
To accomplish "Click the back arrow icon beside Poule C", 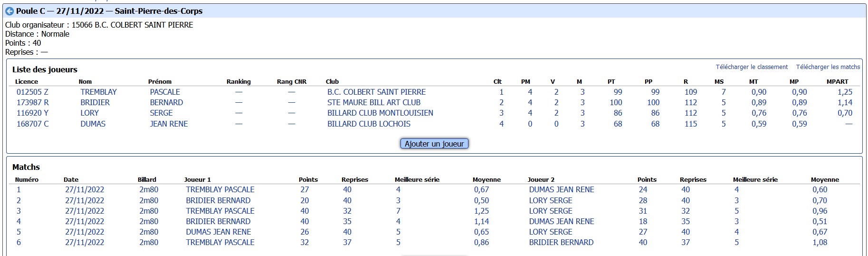I will 10,11.
